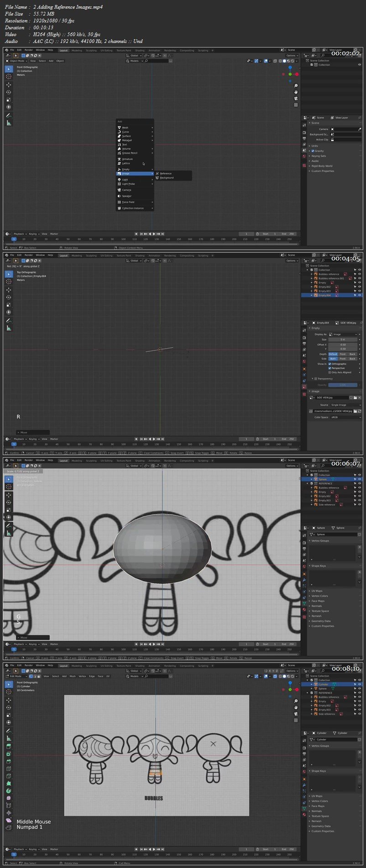This screenshot has width=366, height=868.
Task: Enable the Transparency checkbox
Action: (316, 379)
